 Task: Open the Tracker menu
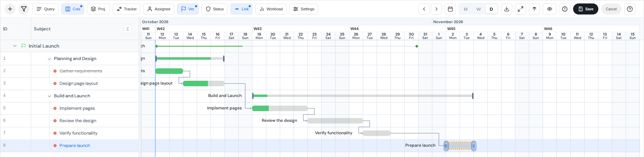127,9
